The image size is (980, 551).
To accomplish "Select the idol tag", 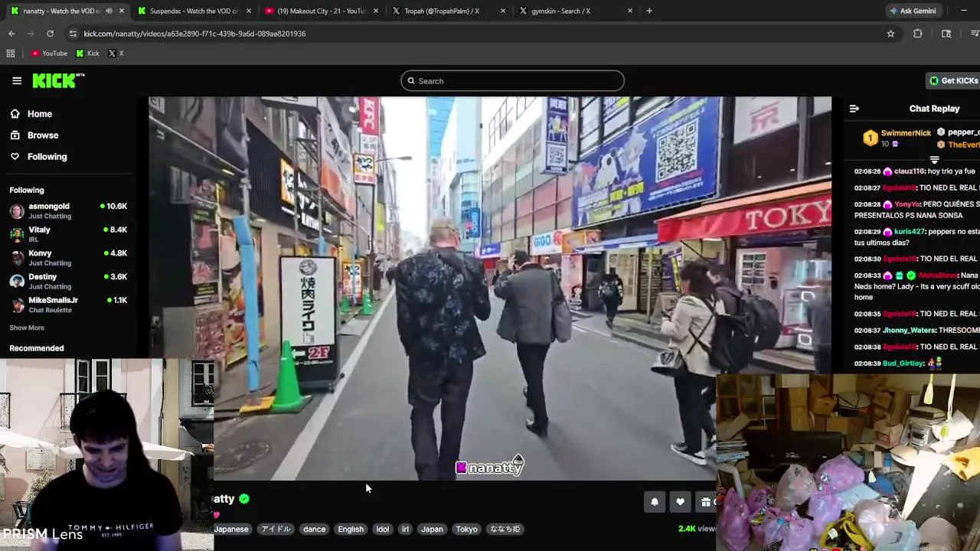I will click(x=382, y=529).
